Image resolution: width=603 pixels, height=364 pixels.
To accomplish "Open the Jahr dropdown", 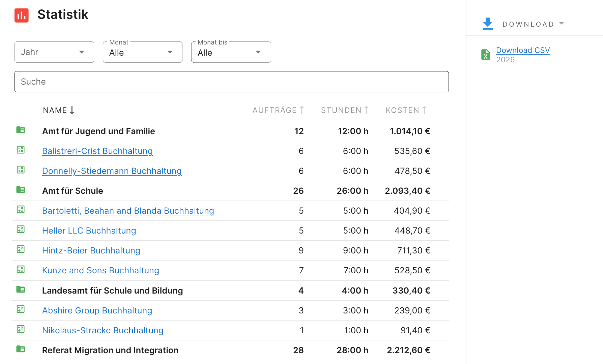I will pos(54,52).
